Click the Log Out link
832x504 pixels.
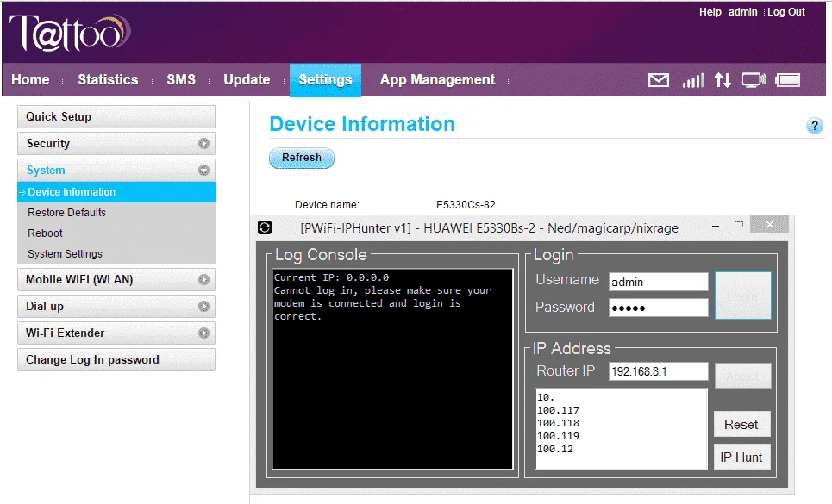tap(786, 12)
